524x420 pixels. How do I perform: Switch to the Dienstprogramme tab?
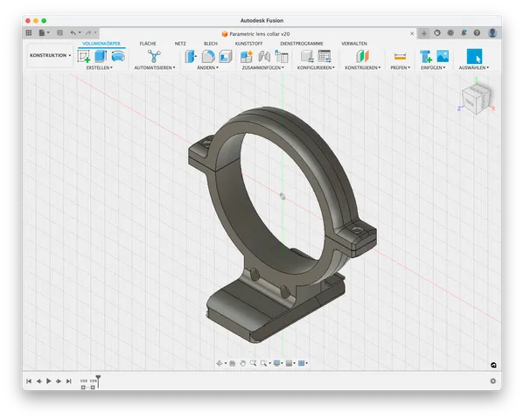(x=302, y=44)
